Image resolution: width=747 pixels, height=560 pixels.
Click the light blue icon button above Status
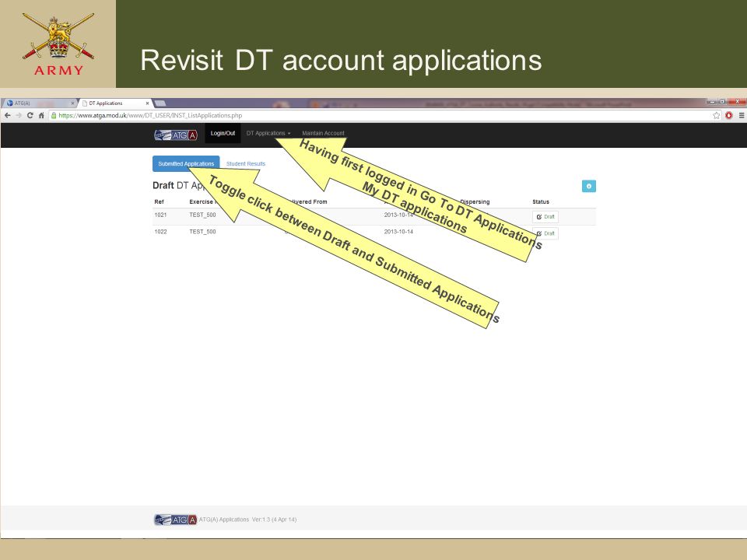589,186
